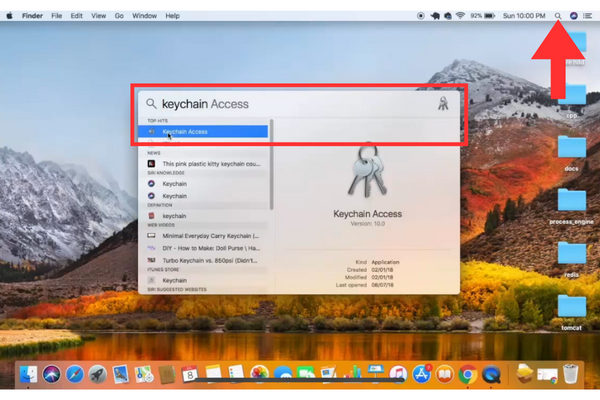Open App Store from the Dock

pyautogui.click(x=421, y=374)
